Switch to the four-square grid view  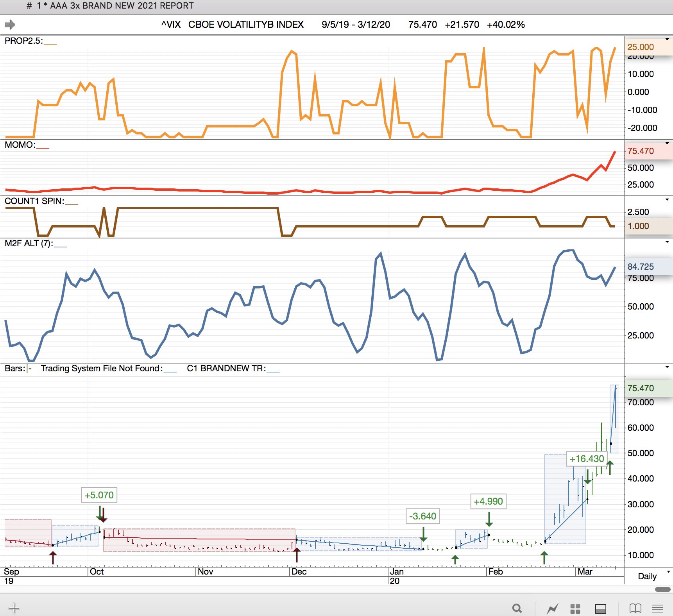(x=575, y=609)
